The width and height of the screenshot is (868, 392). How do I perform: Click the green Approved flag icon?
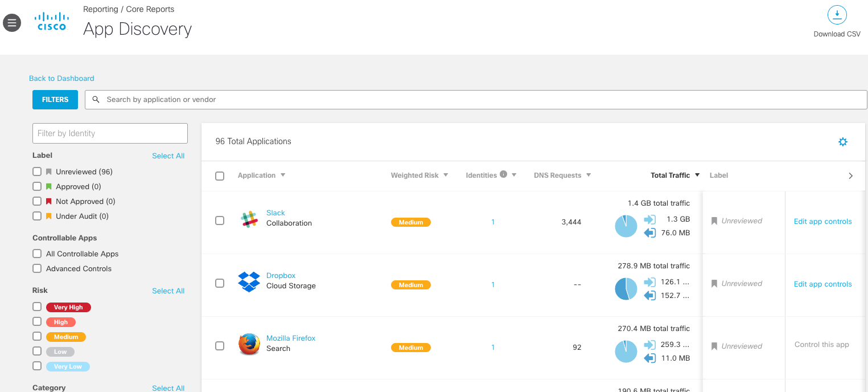(x=49, y=187)
